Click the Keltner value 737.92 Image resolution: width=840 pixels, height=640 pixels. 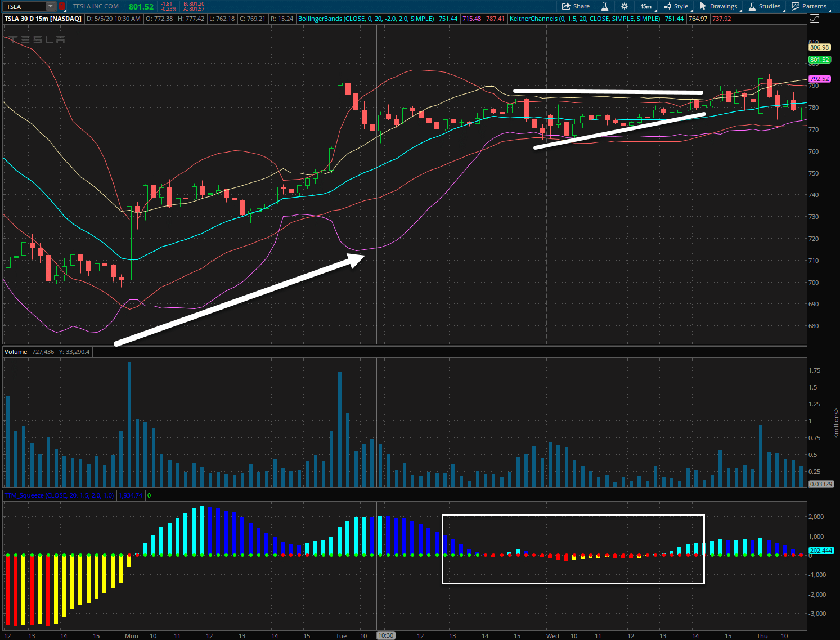point(722,19)
